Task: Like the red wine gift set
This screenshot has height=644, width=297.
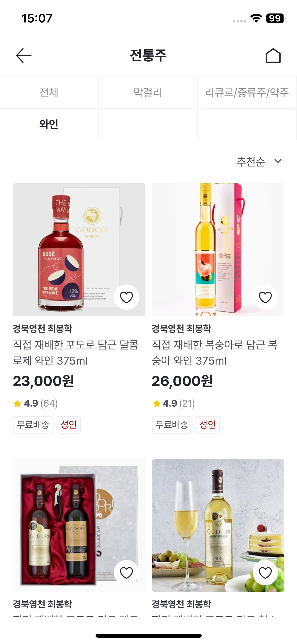Action: point(126,573)
